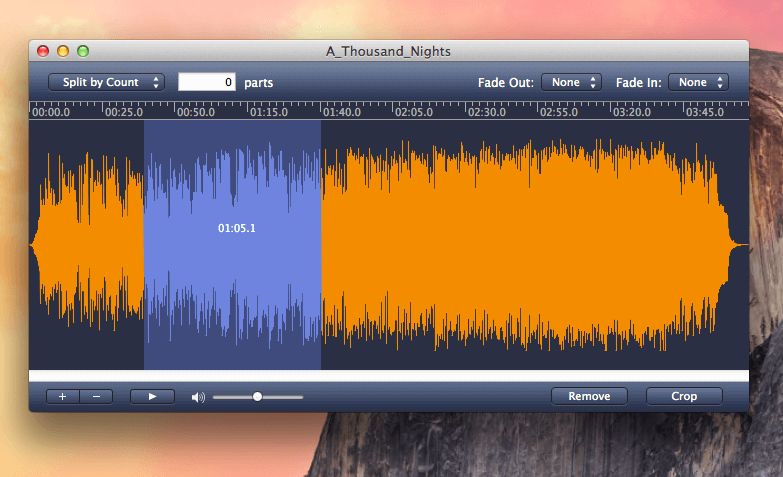Screen dimensions: 783x477
Task: Click the Remove button
Action: point(589,396)
